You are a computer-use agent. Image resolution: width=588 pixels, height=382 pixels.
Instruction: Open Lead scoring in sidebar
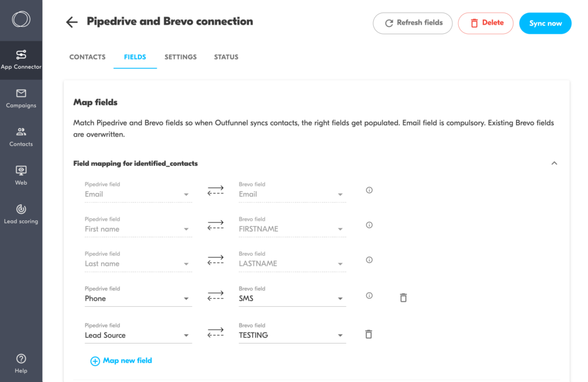pyautogui.click(x=21, y=214)
